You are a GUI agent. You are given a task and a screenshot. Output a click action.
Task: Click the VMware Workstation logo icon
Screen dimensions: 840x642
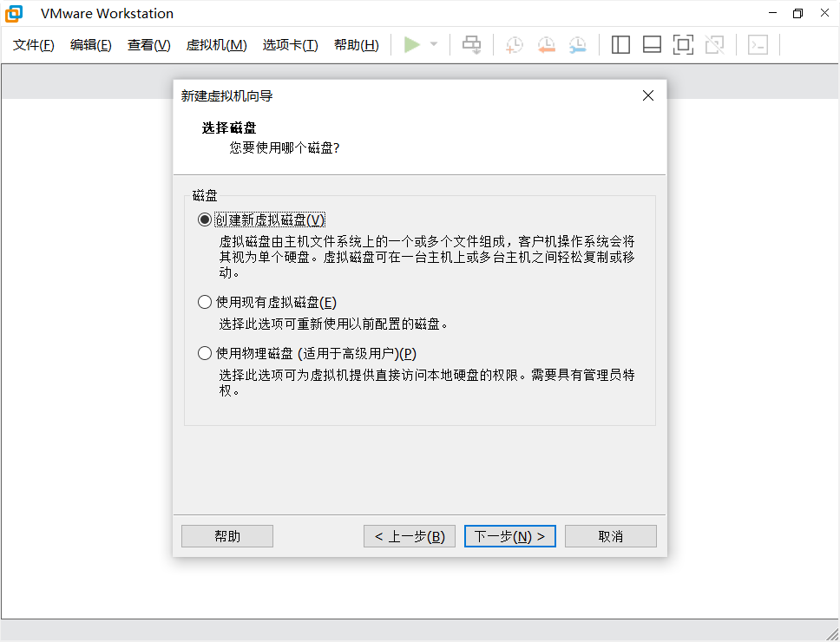pyautogui.click(x=14, y=14)
